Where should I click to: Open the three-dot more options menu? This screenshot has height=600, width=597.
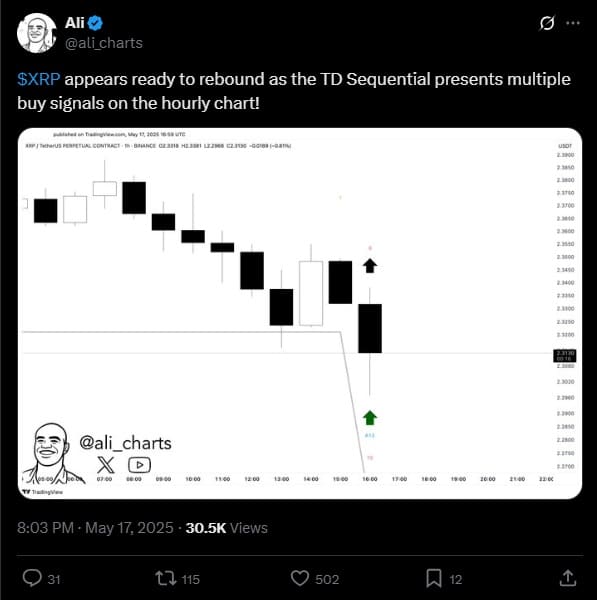point(573,23)
